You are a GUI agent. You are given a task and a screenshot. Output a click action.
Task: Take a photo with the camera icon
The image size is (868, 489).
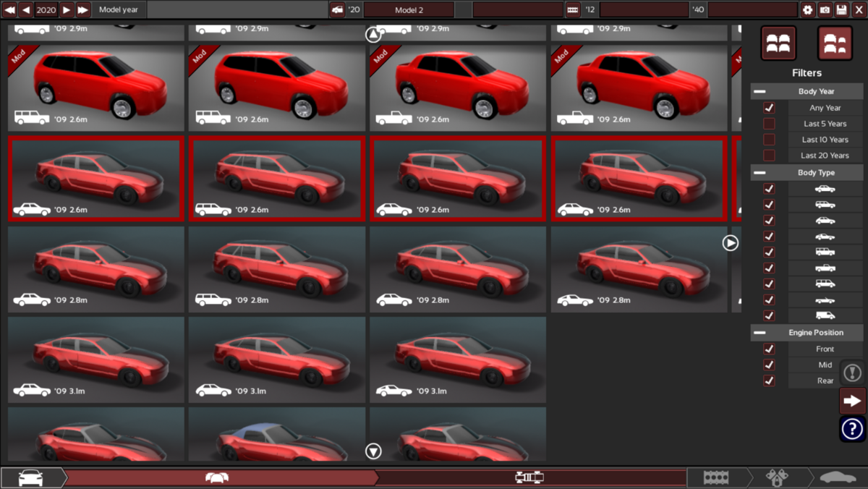[x=825, y=9]
